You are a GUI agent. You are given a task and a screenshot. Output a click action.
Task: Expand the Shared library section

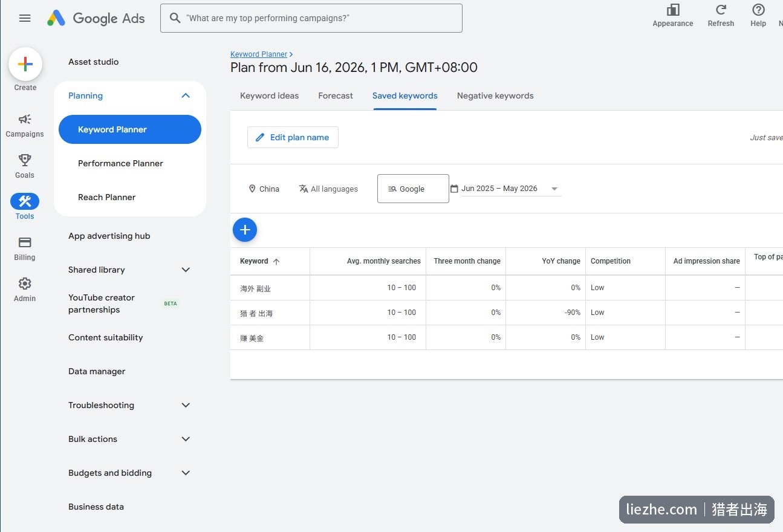pyautogui.click(x=186, y=270)
